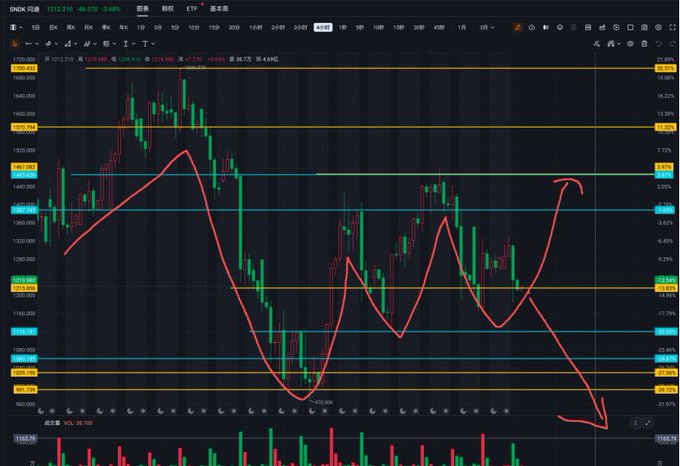Click the 1387.745 price level label
This screenshot has height=466, width=680.
[24, 210]
